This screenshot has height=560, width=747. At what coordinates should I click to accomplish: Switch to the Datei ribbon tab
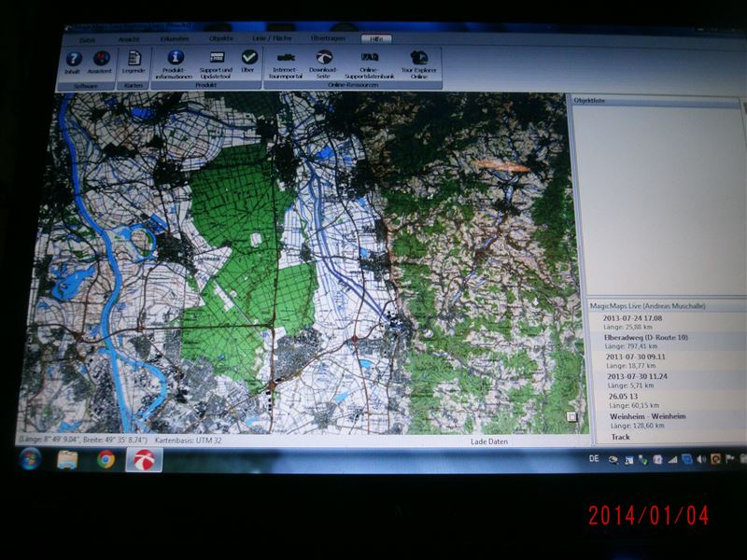coord(87,39)
